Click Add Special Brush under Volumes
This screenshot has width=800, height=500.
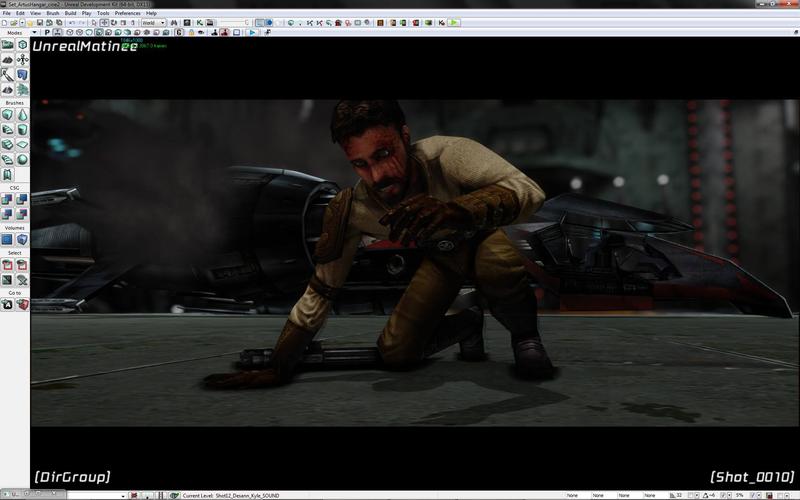tap(8, 239)
